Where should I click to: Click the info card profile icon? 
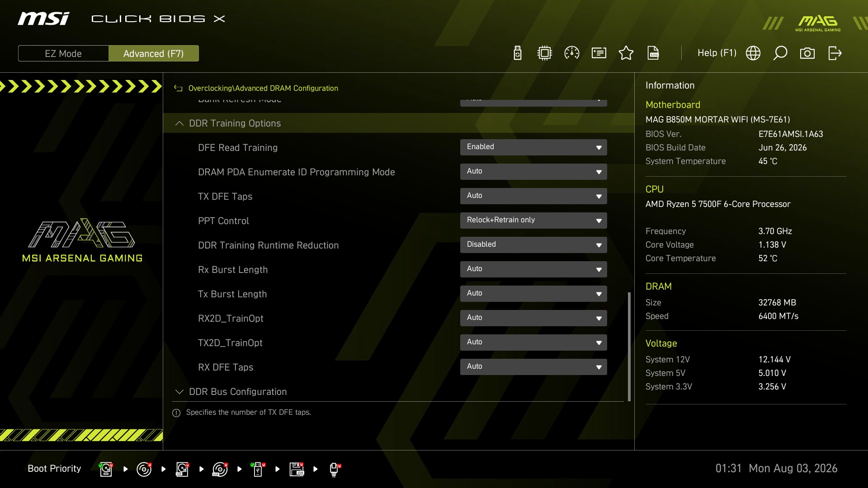click(599, 53)
